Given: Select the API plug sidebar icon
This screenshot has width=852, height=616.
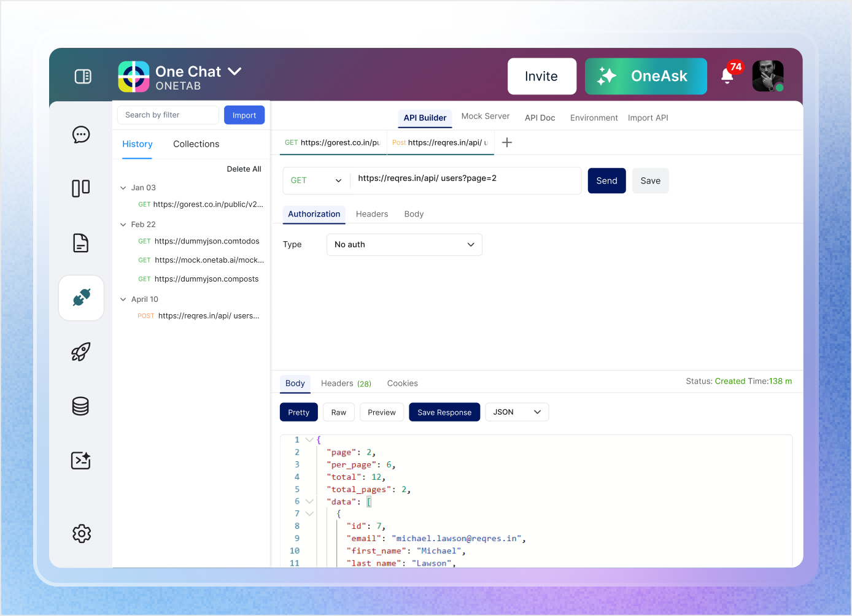Looking at the screenshot, I should point(81,298).
